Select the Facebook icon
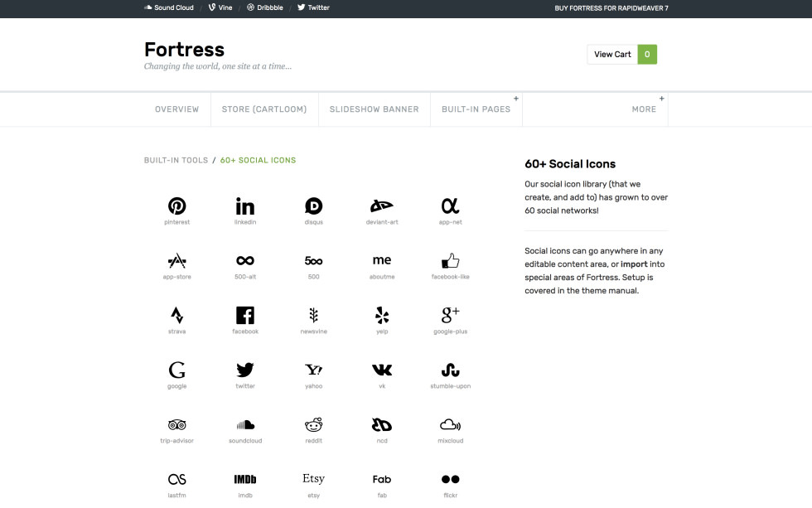The width and height of the screenshot is (812, 508). [245, 315]
